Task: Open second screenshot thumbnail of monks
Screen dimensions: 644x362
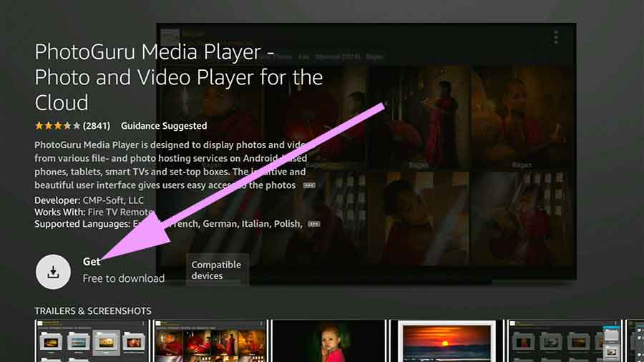Action: tap(210, 341)
